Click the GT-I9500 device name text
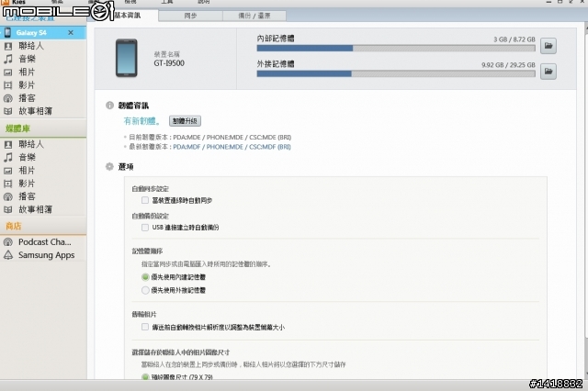The width and height of the screenshot is (588, 391). point(169,63)
